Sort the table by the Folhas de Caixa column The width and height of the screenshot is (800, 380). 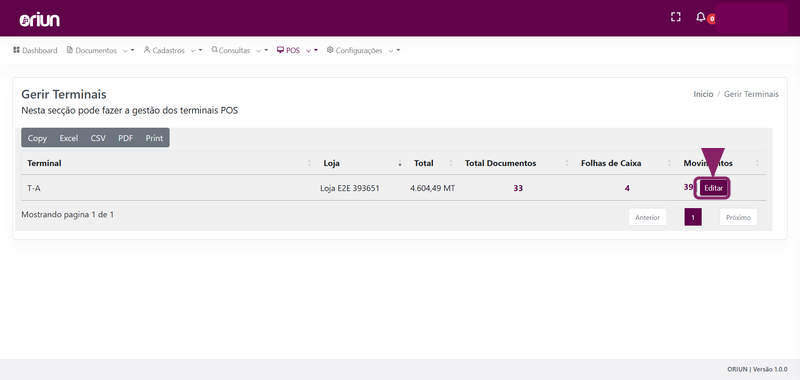[626, 163]
